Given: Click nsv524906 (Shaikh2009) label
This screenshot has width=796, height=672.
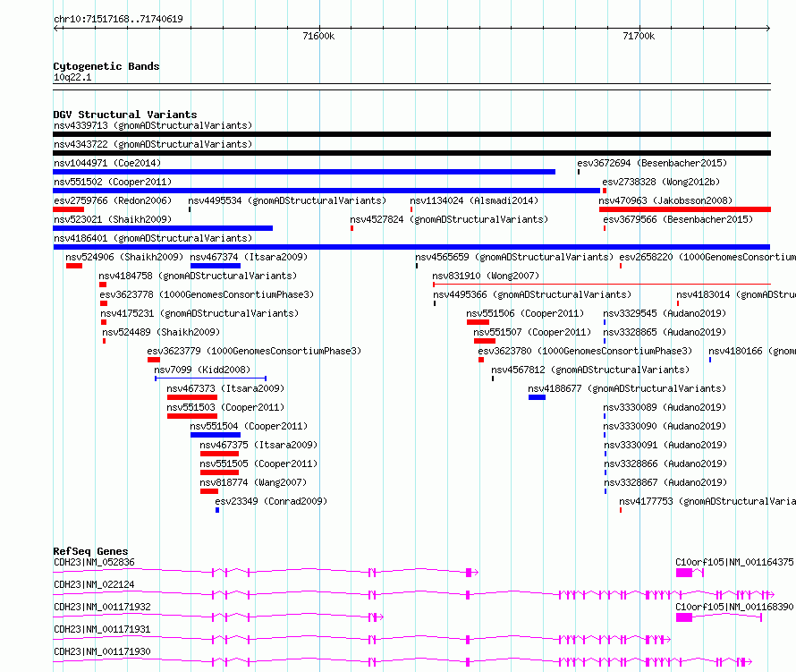Looking at the screenshot, I should (124, 257).
